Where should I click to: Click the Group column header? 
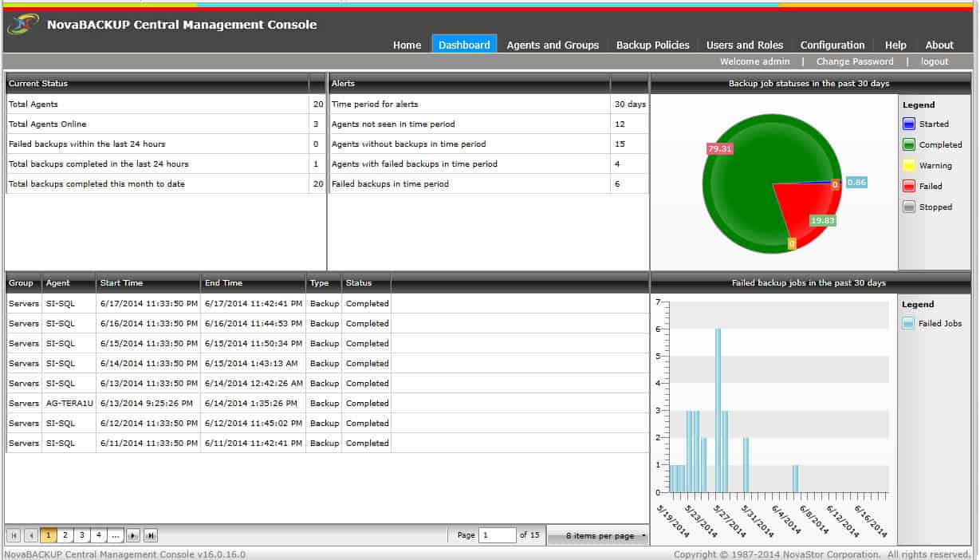(23, 283)
